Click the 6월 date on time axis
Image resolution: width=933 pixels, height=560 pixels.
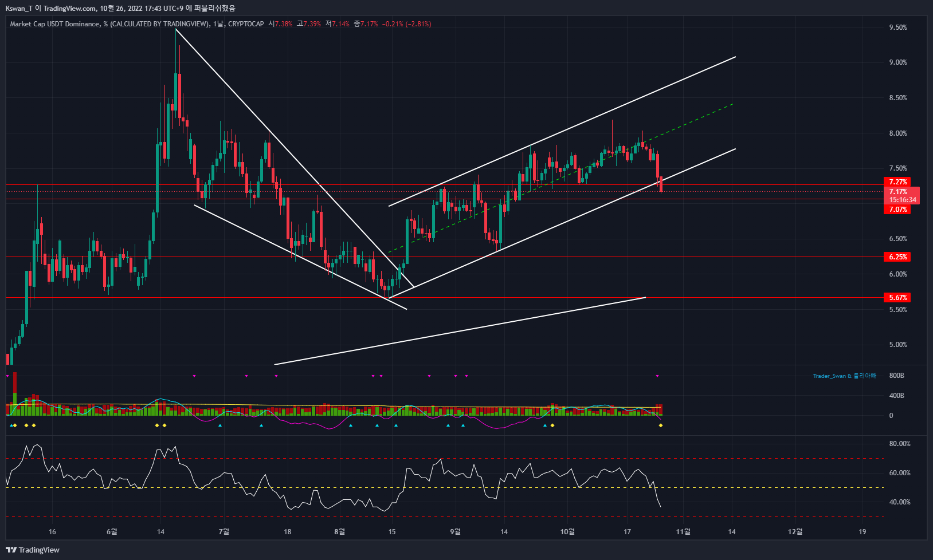click(112, 532)
